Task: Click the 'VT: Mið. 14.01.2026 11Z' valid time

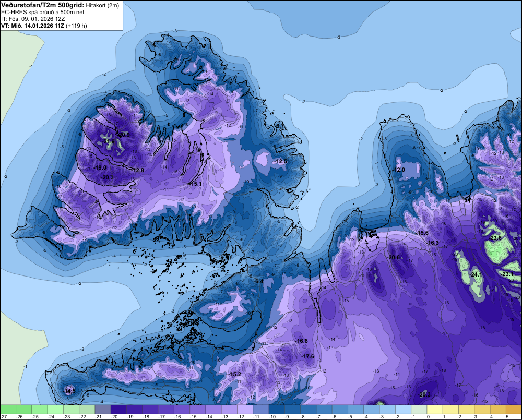Action: coord(32,26)
